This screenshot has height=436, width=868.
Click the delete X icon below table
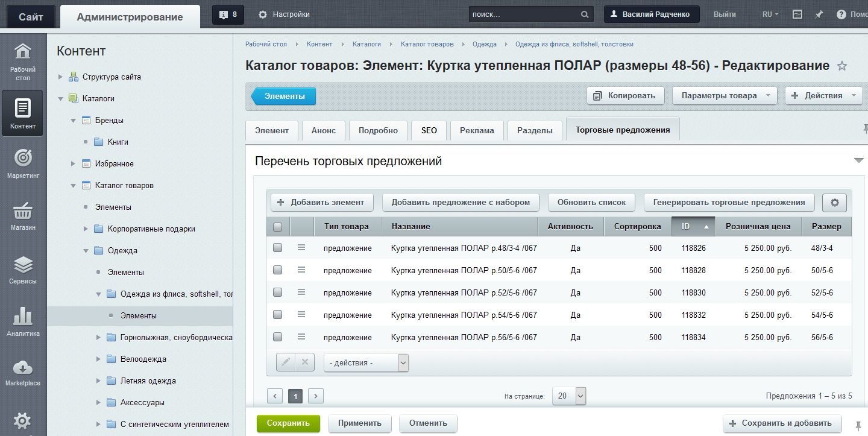(x=305, y=362)
